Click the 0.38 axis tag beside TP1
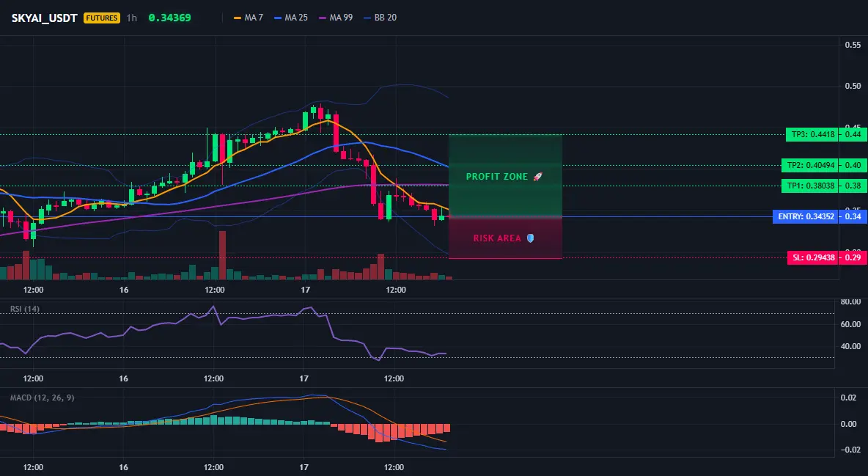Screen dimensions: 868x476 [x=853, y=186]
